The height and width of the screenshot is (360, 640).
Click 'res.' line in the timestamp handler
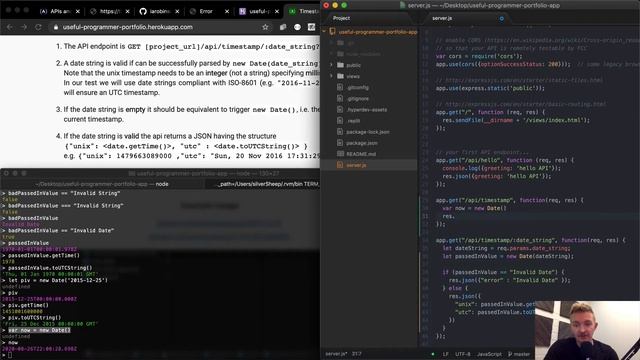click(x=449, y=216)
